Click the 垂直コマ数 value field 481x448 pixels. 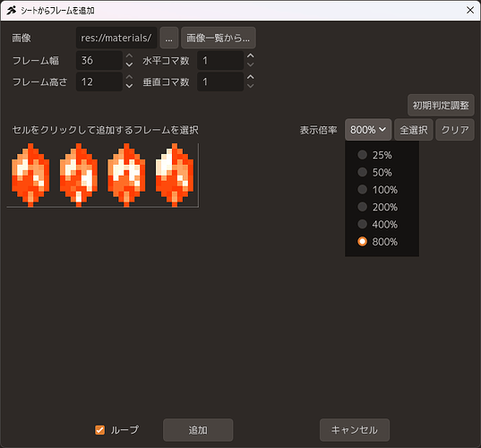point(220,82)
